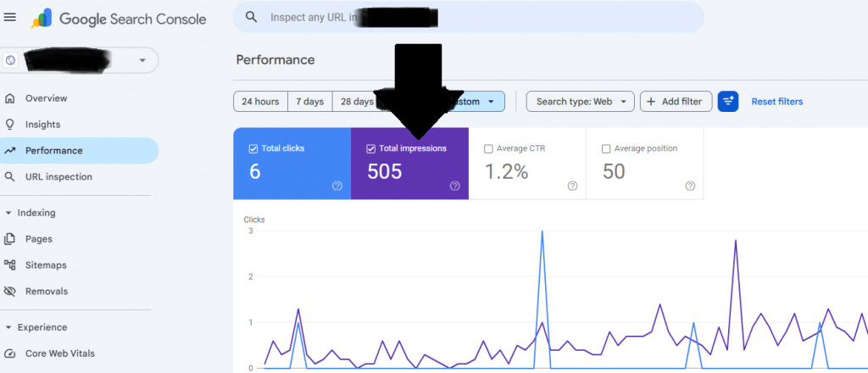The height and width of the screenshot is (373, 868).
Task: Click the 1.2% CTR value
Action: click(x=507, y=171)
